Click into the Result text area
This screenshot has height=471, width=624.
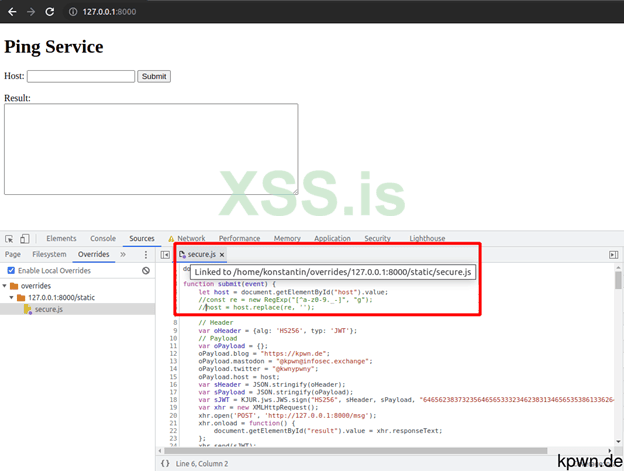tap(151, 149)
